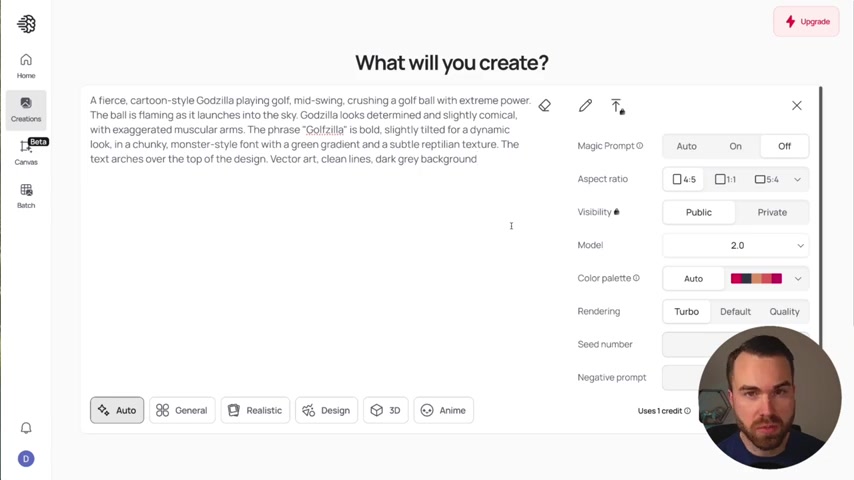Open the Canvas beta tool
This screenshot has height=480, width=854.
click(26, 152)
